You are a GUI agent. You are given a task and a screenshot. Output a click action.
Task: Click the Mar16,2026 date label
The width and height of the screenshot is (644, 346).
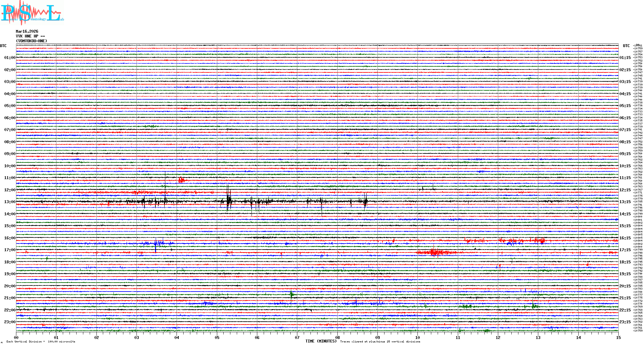(27, 31)
